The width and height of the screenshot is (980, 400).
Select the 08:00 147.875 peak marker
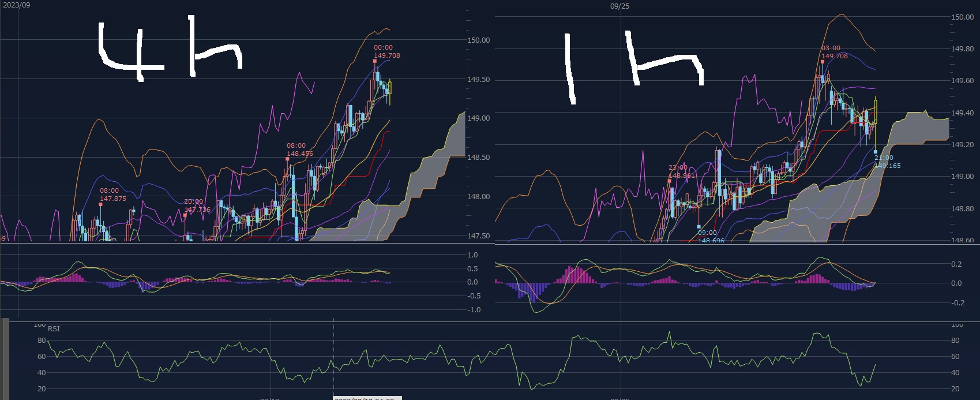coord(112,195)
